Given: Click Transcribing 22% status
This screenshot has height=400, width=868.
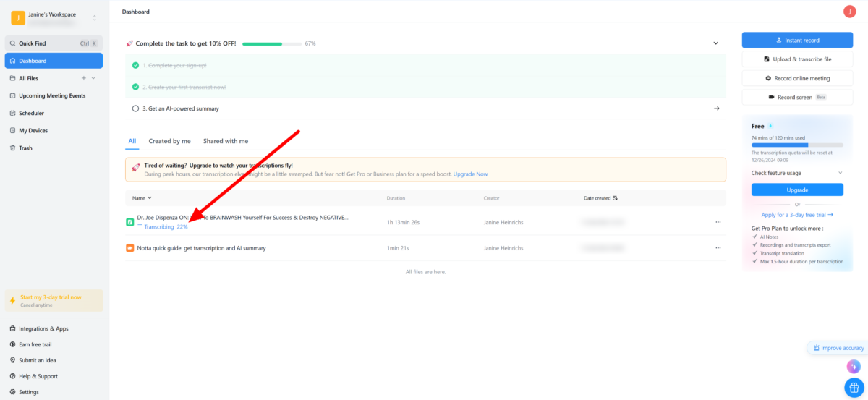Looking at the screenshot, I should (166, 226).
